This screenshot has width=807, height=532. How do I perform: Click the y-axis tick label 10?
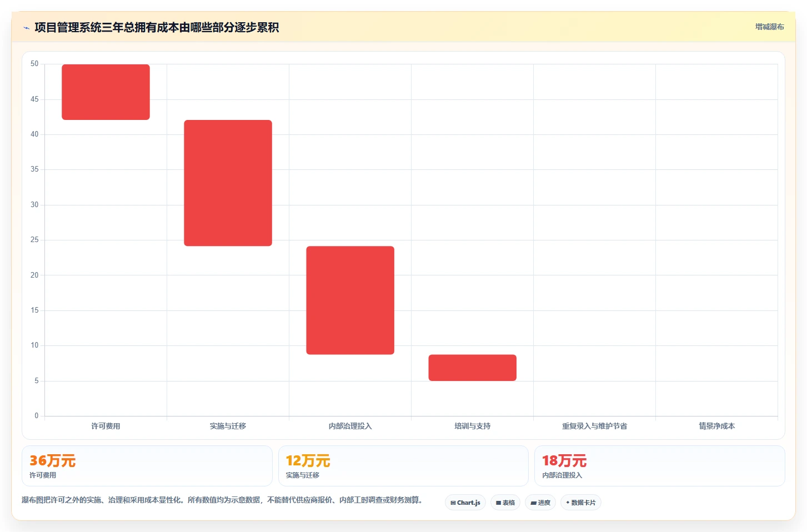point(34,345)
